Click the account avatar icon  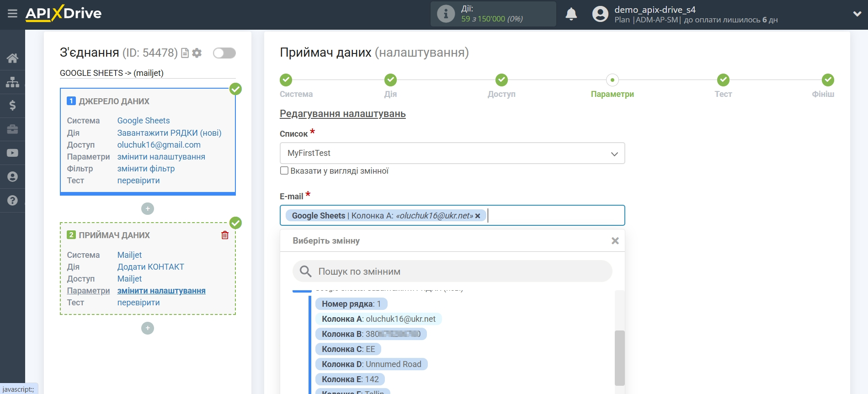click(600, 14)
